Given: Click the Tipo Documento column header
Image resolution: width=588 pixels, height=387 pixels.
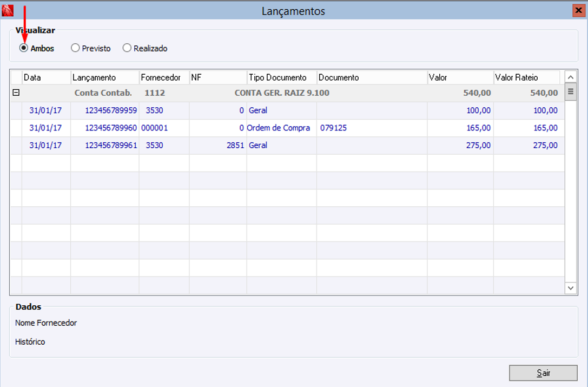Looking at the screenshot, I should tap(282, 77).
